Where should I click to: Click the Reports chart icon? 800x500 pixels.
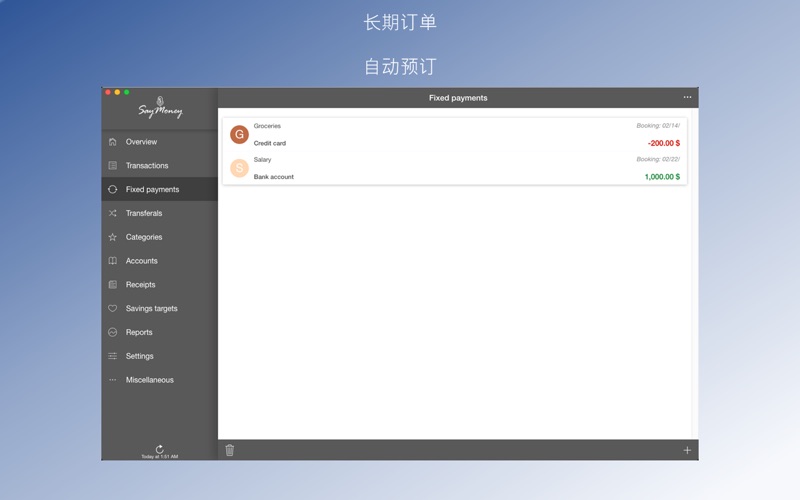point(113,332)
